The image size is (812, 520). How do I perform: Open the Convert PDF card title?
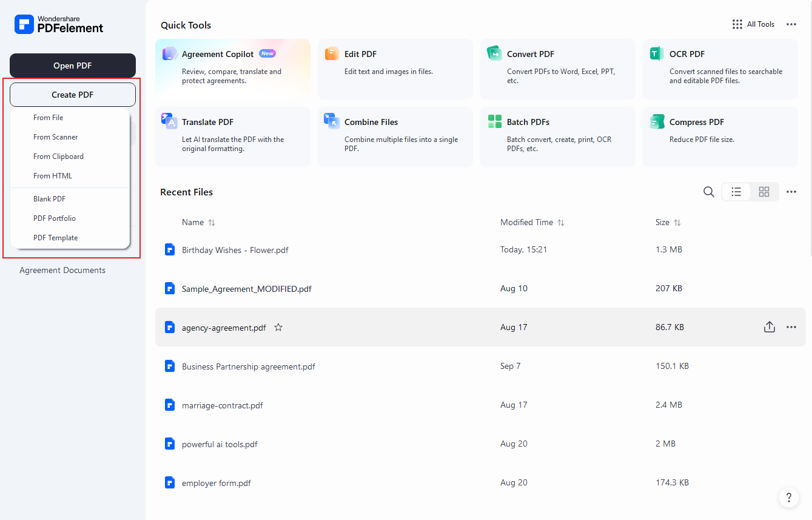(531, 54)
